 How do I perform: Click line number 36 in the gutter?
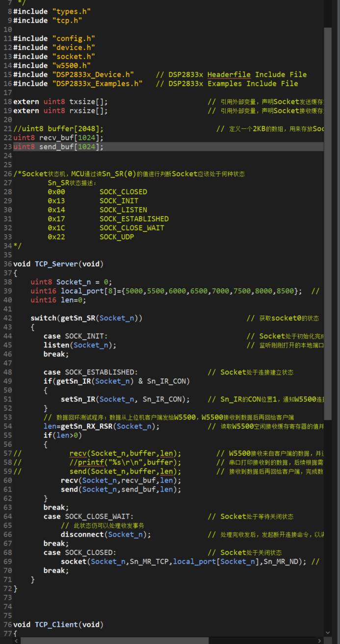pos(8,264)
